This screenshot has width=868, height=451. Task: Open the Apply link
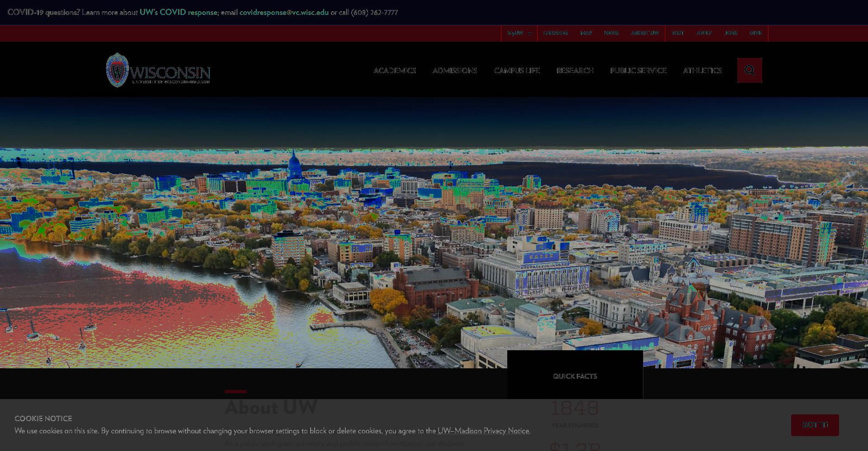(x=704, y=33)
